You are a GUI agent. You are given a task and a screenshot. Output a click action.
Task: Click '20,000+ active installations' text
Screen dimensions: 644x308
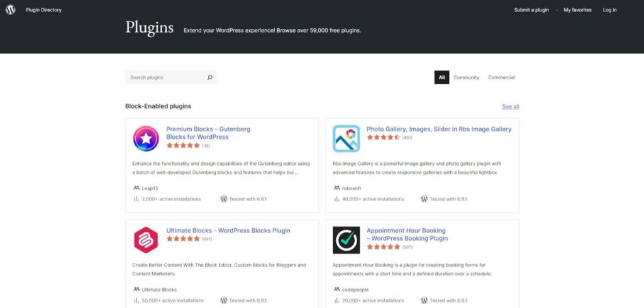pos(373,300)
